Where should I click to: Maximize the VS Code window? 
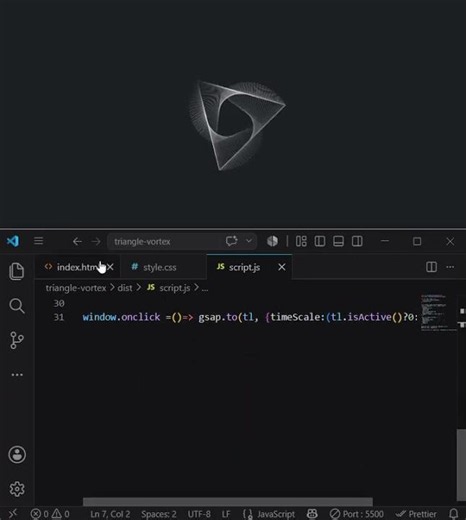[x=417, y=241]
